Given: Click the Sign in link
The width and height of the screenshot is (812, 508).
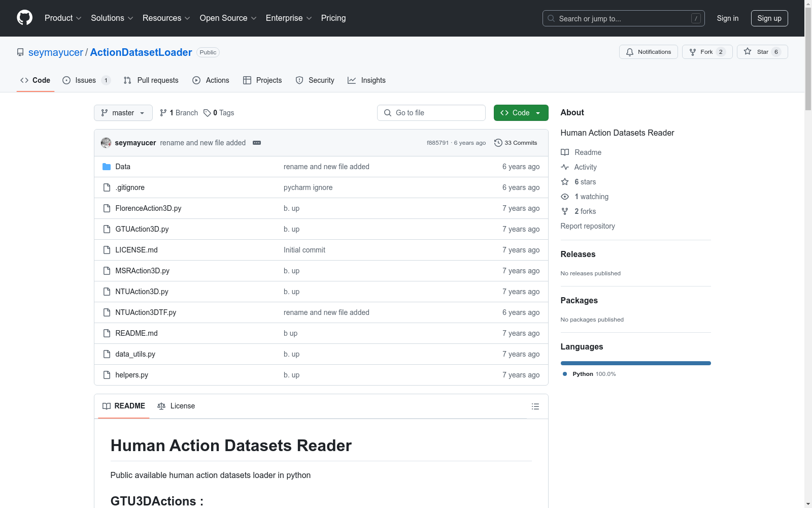Looking at the screenshot, I should pyautogui.click(x=728, y=18).
